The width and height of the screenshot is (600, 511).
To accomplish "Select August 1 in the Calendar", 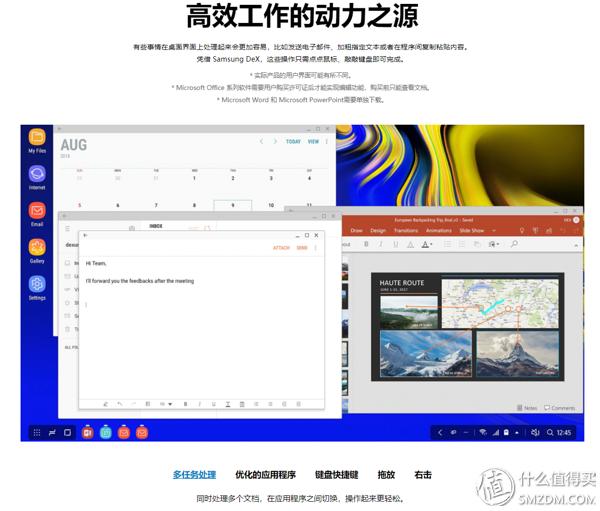I will (194, 178).
